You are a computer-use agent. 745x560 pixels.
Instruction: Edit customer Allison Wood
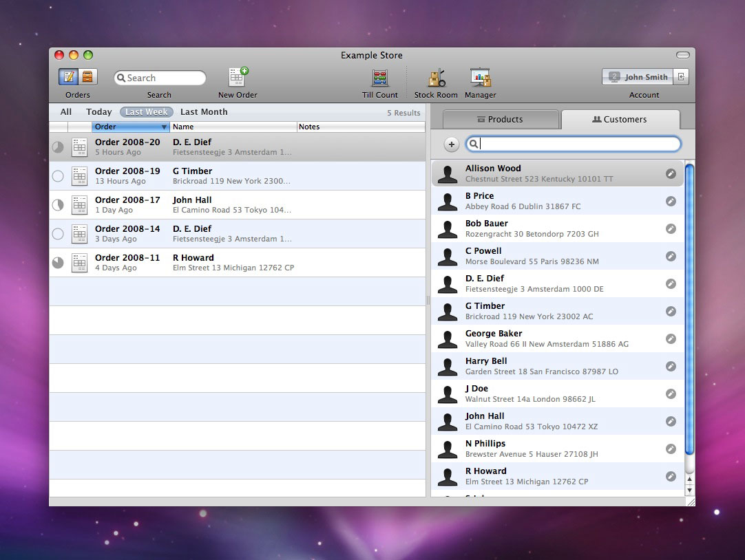671,173
